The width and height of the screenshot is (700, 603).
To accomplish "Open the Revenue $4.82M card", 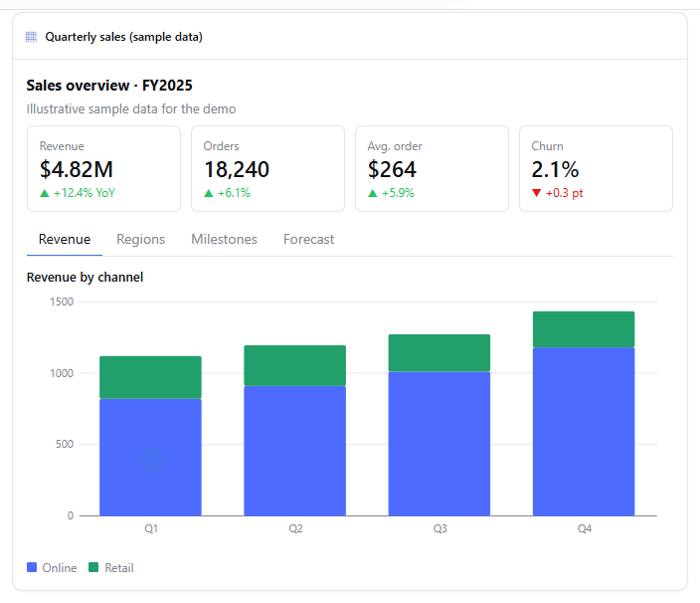I will pyautogui.click(x=104, y=168).
